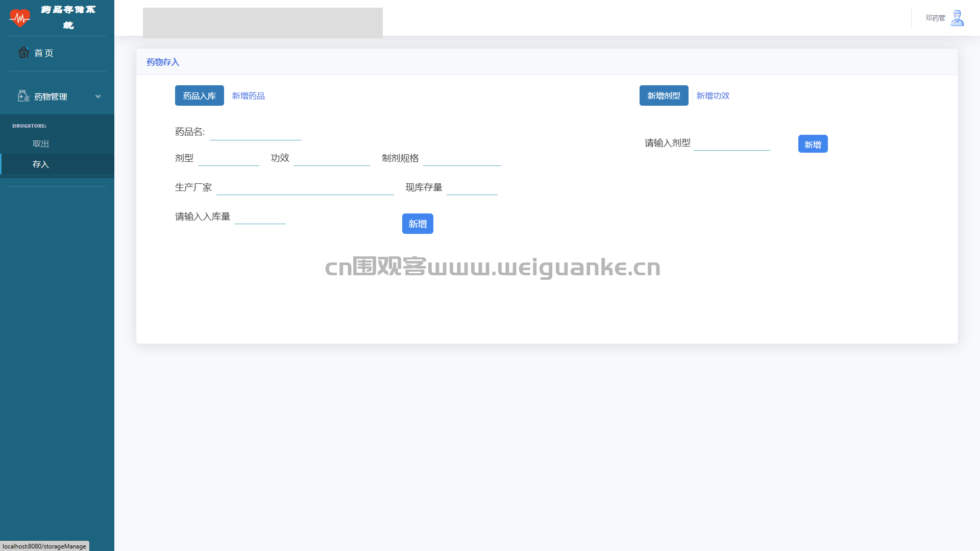Click the 邓药管 username text

pos(935,18)
